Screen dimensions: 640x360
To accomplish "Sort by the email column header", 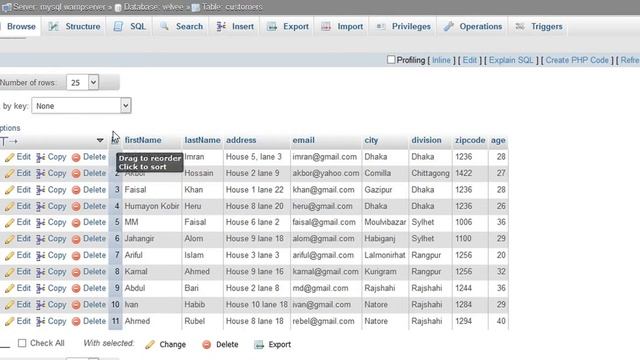I will pos(303,140).
